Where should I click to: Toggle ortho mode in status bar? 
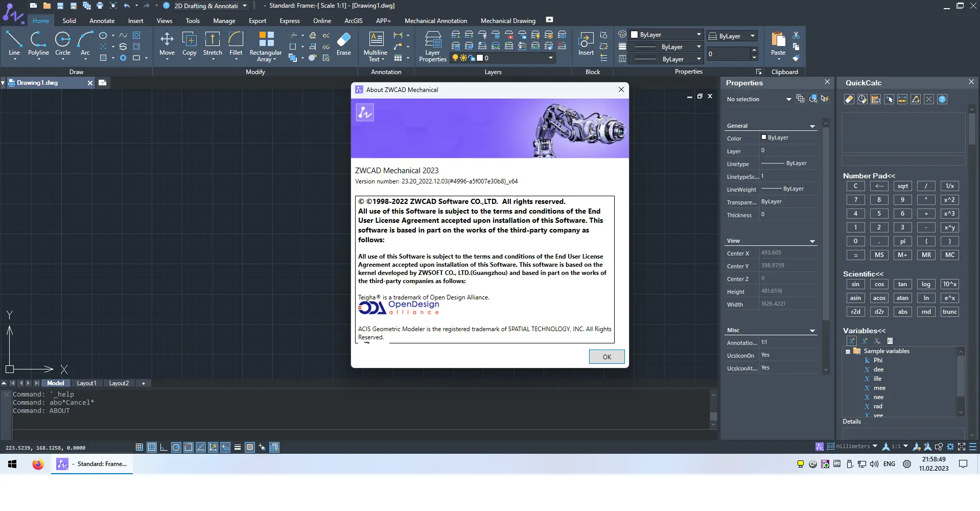click(x=164, y=447)
